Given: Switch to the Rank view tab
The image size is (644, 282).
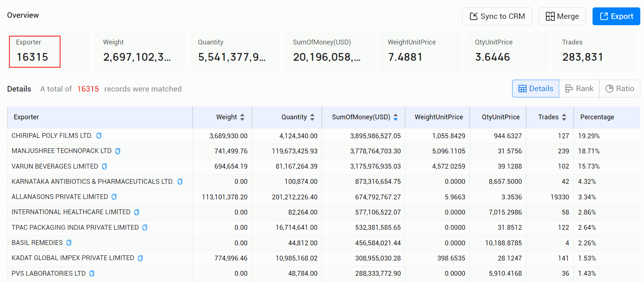Looking at the screenshot, I should tap(579, 89).
